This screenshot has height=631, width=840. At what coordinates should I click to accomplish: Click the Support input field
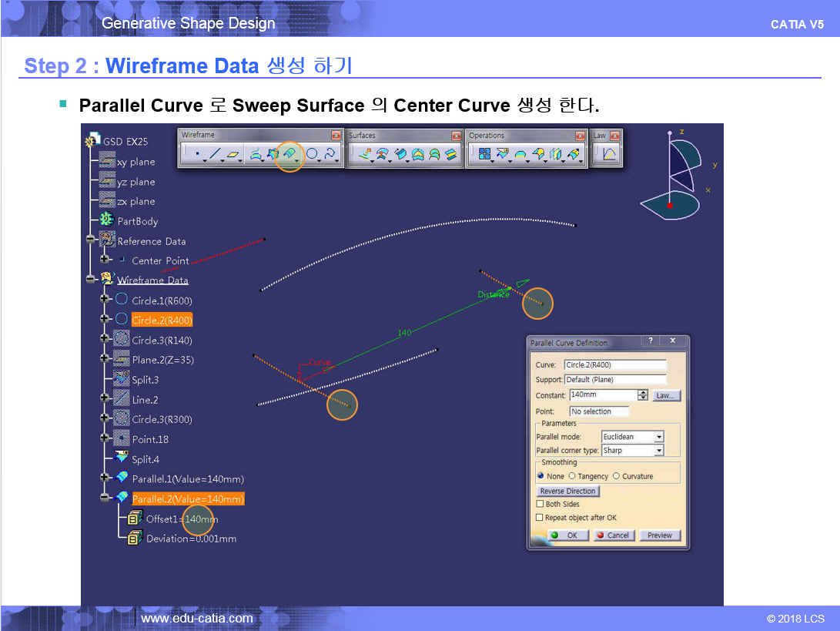click(615, 380)
